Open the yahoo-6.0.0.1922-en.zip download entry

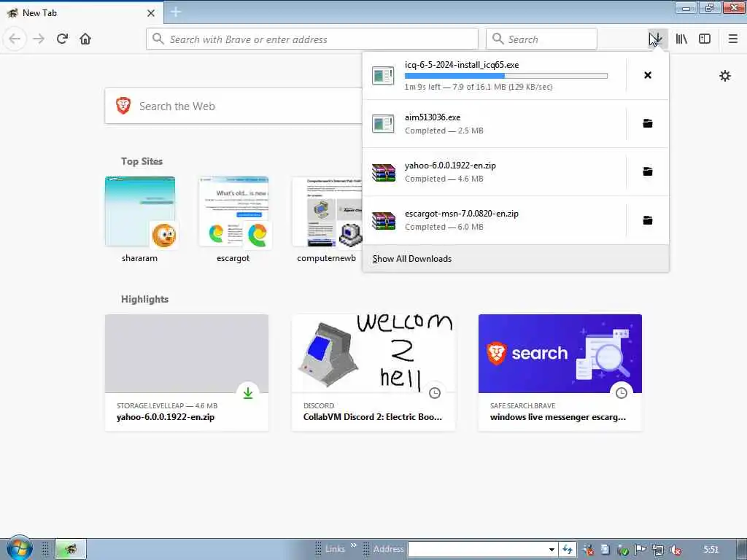click(x=494, y=172)
